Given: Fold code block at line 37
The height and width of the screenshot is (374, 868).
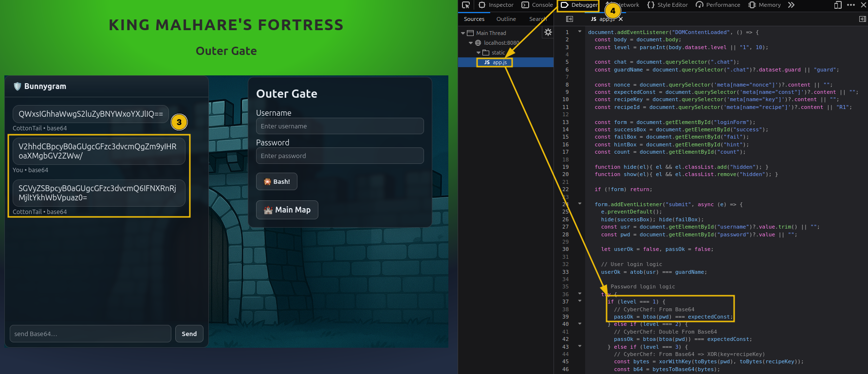Looking at the screenshot, I should coord(580,301).
